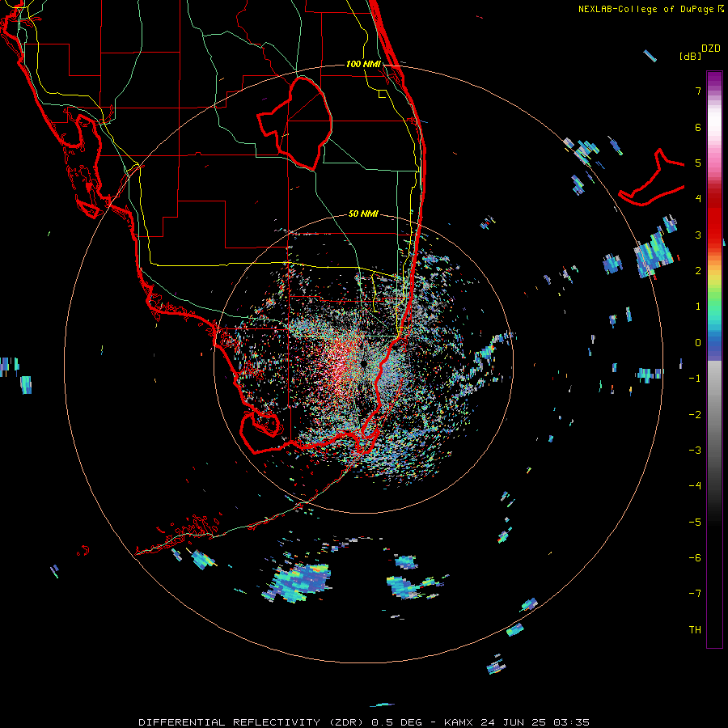Click the 1 value on the scale
Screen dimensions: 728x728
pos(698,307)
